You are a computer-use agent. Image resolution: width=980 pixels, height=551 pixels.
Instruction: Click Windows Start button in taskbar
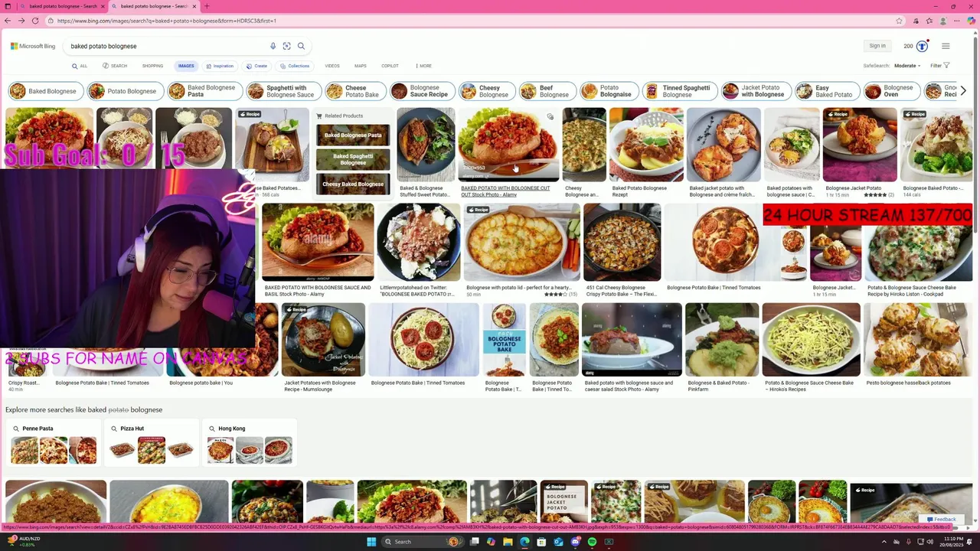click(x=371, y=542)
